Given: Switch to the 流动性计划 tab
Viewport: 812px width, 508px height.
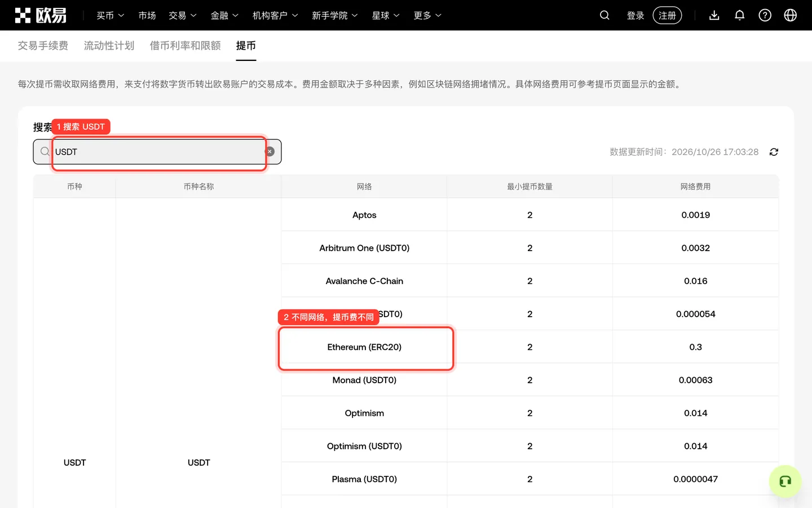Looking at the screenshot, I should click(x=109, y=46).
